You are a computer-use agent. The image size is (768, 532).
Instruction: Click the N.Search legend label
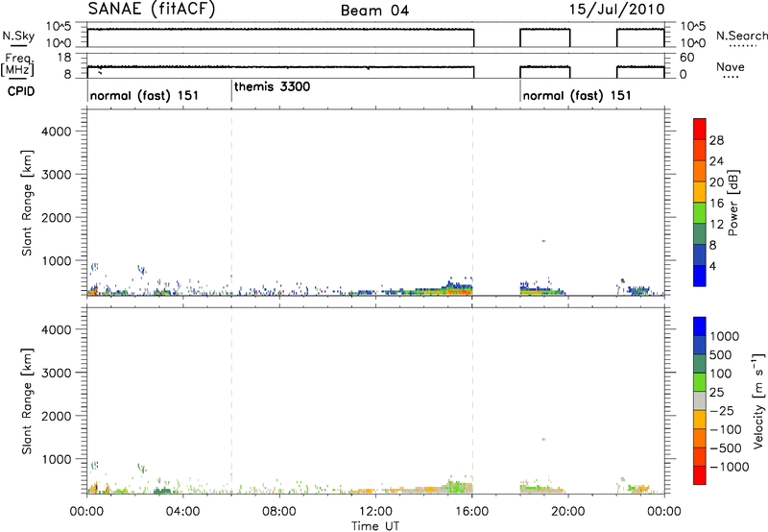tap(741, 36)
